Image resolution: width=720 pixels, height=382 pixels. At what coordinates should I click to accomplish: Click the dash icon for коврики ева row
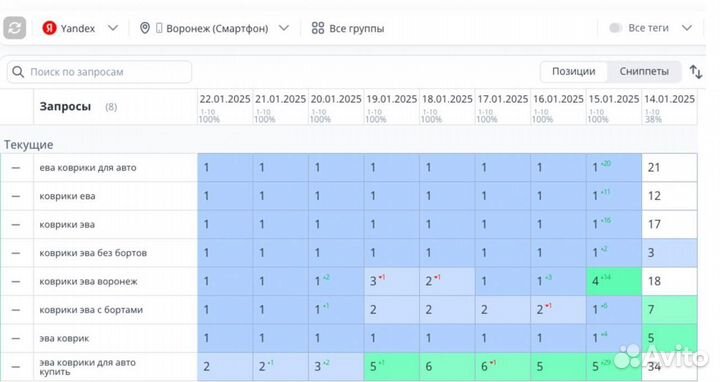pyautogui.click(x=16, y=197)
